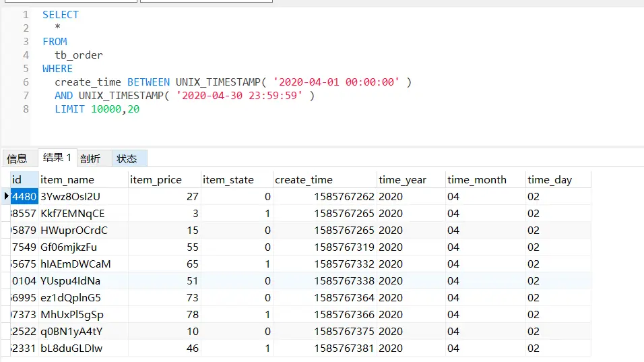Select cell Kkf7EMNqCE
644x362 pixels.
[x=84, y=214]
